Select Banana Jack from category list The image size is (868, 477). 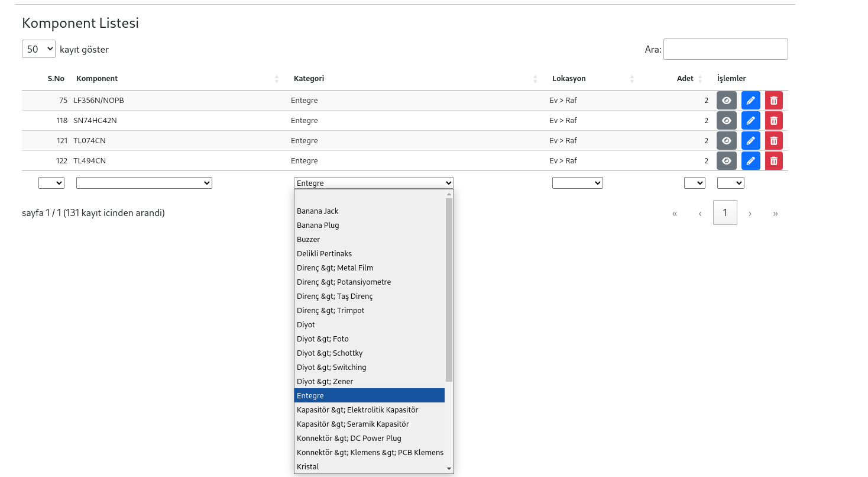point(370,211)
